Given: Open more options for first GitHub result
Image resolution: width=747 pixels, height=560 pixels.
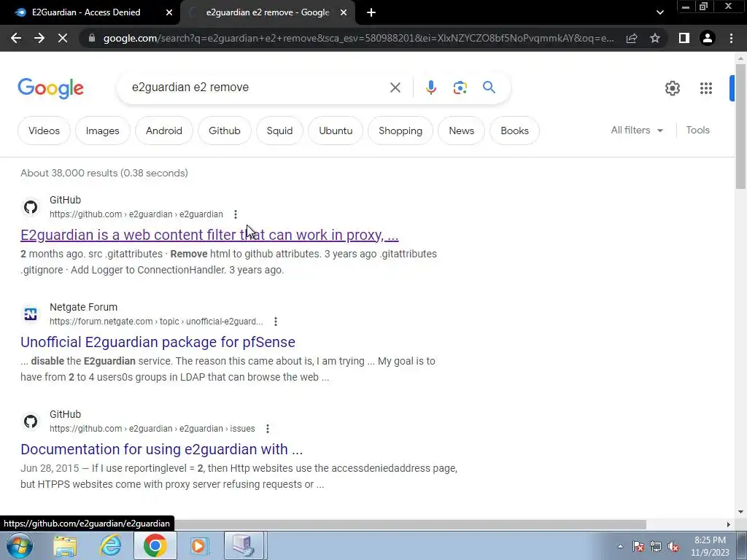Looking at the screenshot, I should [236, 214].
